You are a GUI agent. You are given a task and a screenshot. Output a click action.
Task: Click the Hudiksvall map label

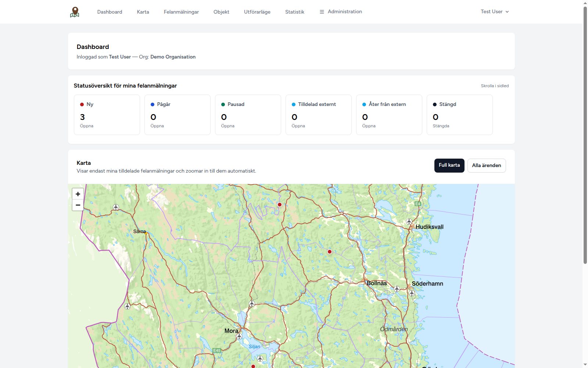[x=430, y=227]
